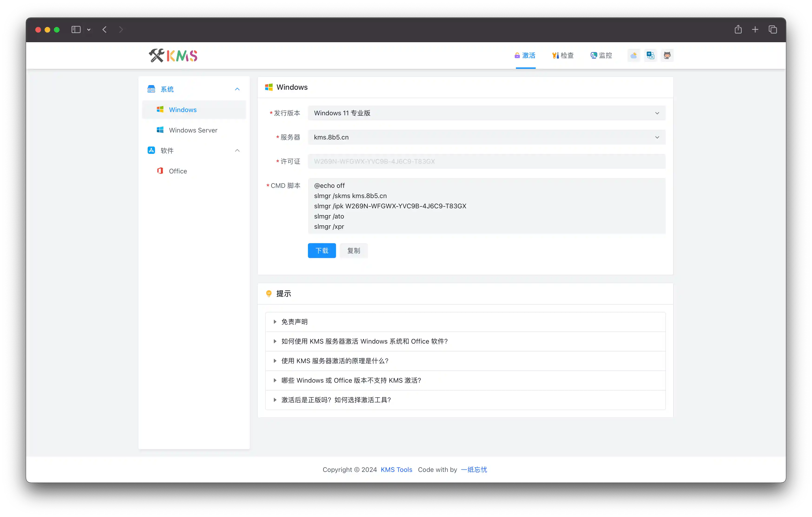The image size is (812, 517).
Task: Click the weather theme toggle icon
Action: tap(634, 55)
